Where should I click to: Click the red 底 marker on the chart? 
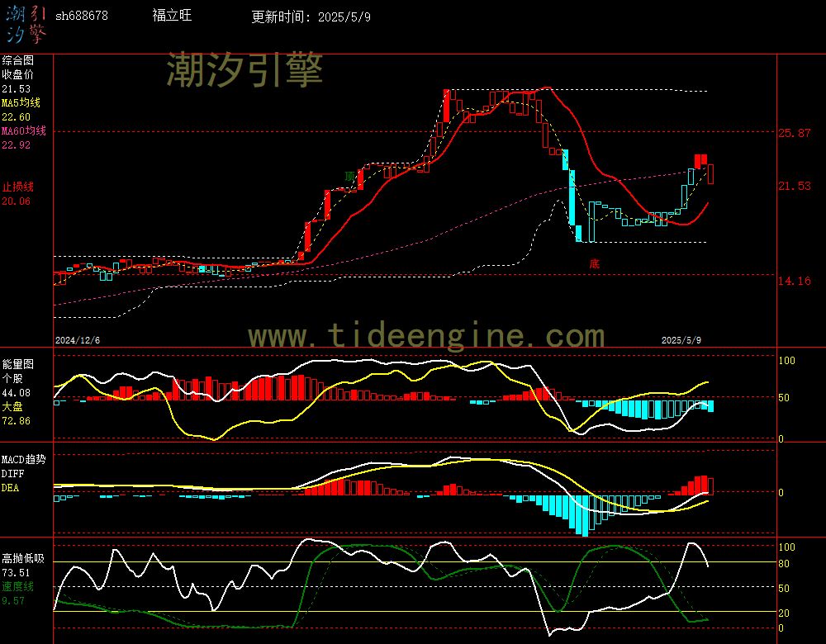pos(594,264)
